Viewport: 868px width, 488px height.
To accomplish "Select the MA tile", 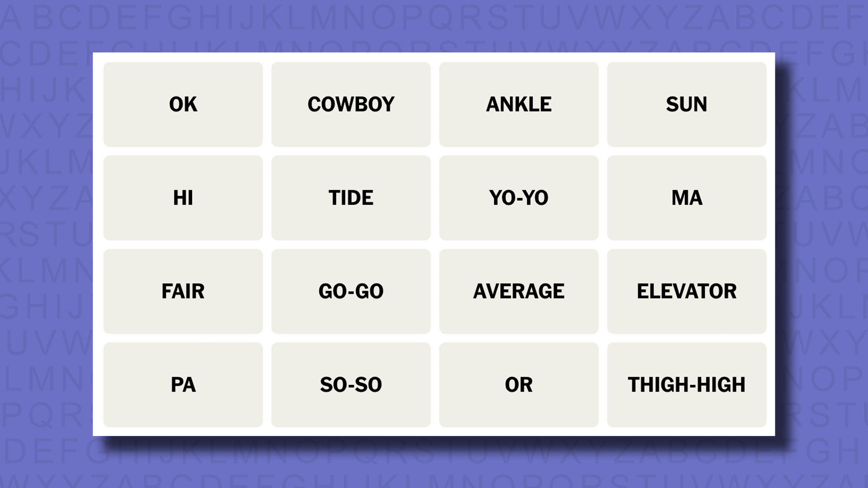I will pos(686,197).
